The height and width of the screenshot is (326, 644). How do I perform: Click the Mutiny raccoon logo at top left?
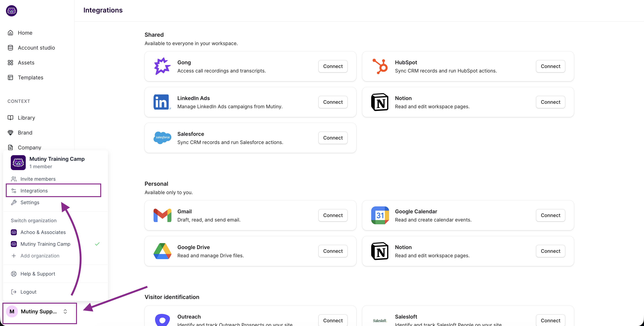(12, 11)
